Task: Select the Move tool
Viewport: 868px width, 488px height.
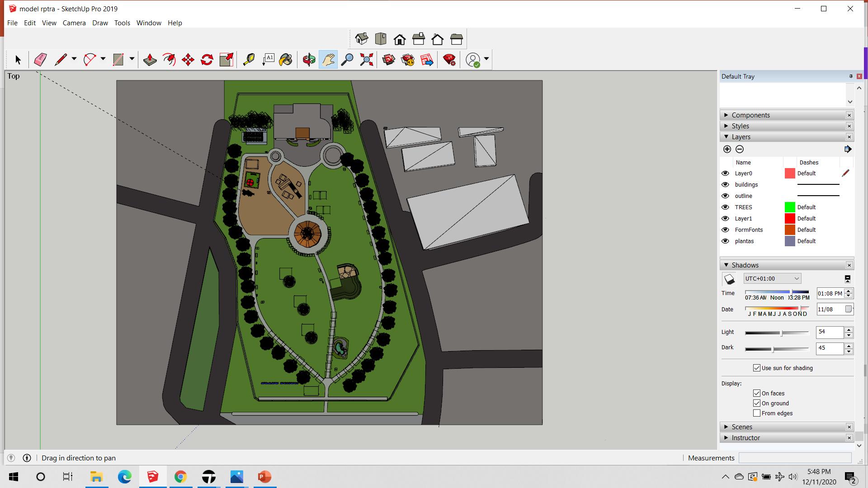Action: (x=188, y=60)
